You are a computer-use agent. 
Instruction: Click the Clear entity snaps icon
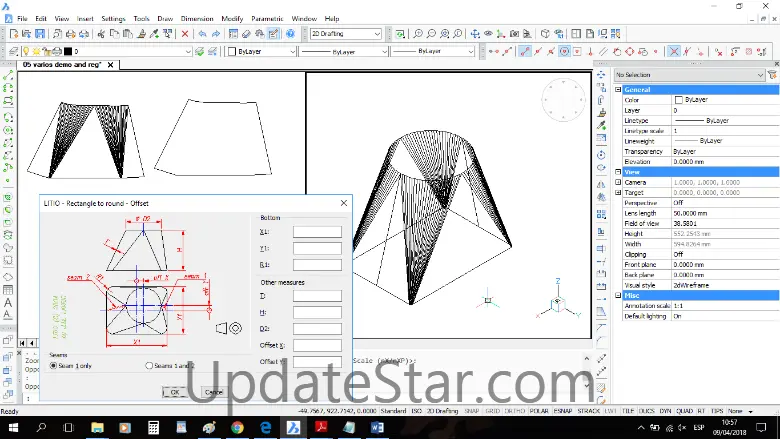point(718,51)
